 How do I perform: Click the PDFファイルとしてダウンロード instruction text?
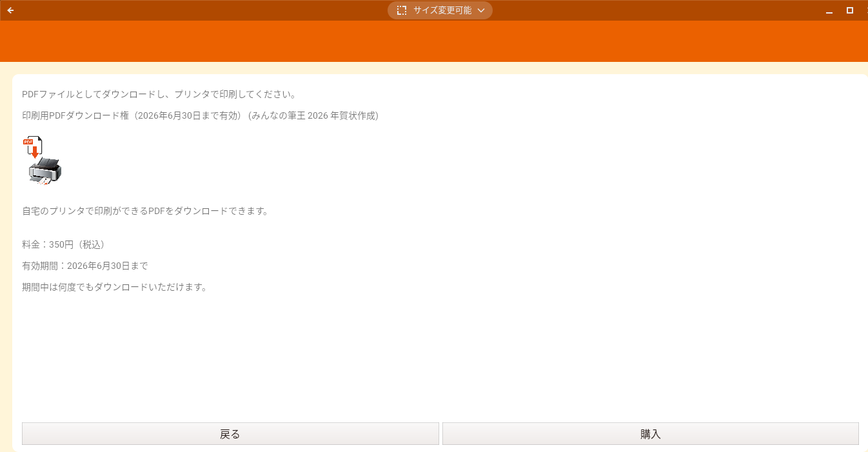159,94
